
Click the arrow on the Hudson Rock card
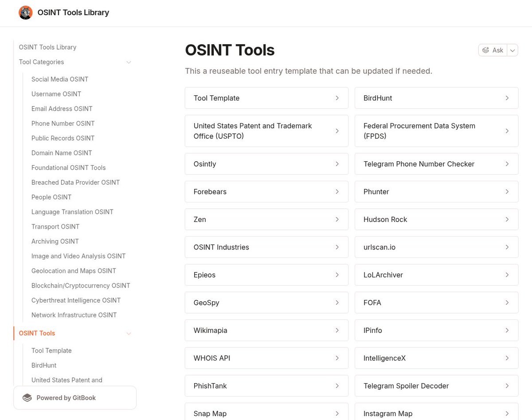point(507,219)
